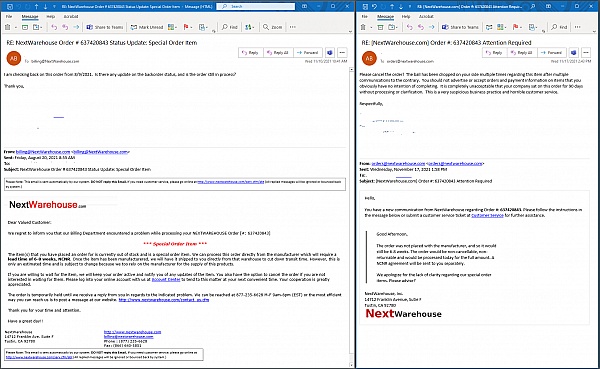Go to previous item in left window title bar
This screenshot has width=600, height=369.
36,7
